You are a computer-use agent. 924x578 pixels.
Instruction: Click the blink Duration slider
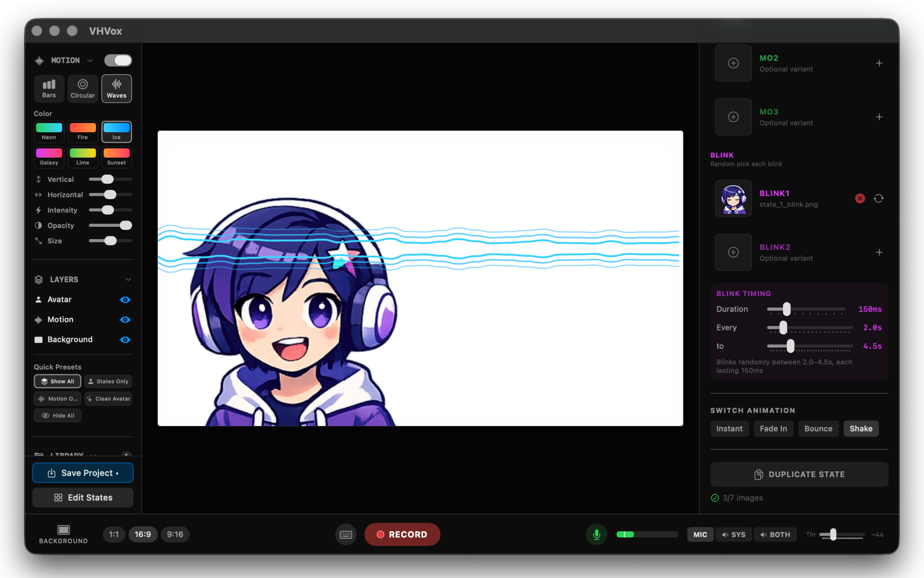(806, 309)
